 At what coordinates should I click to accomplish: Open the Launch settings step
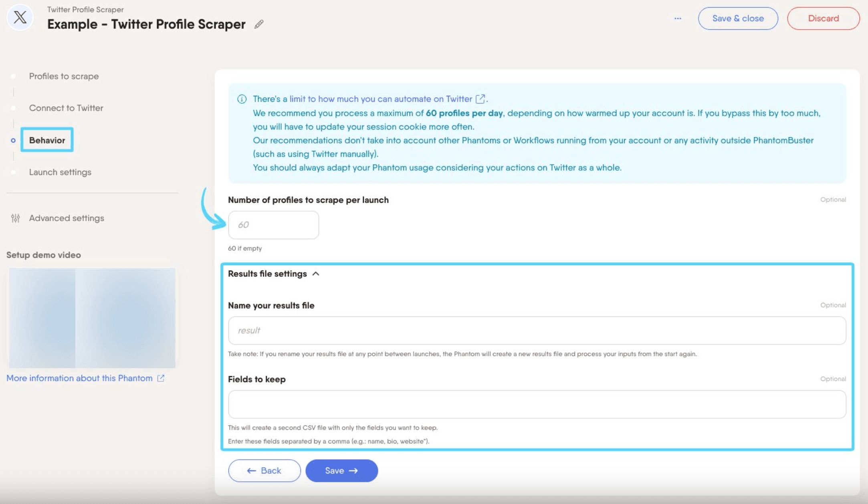click(x=60, y=172)
